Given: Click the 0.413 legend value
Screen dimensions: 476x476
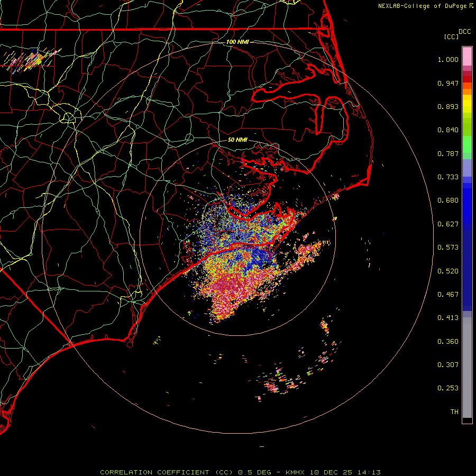Looking at the screenshot, I should point(448,318).
